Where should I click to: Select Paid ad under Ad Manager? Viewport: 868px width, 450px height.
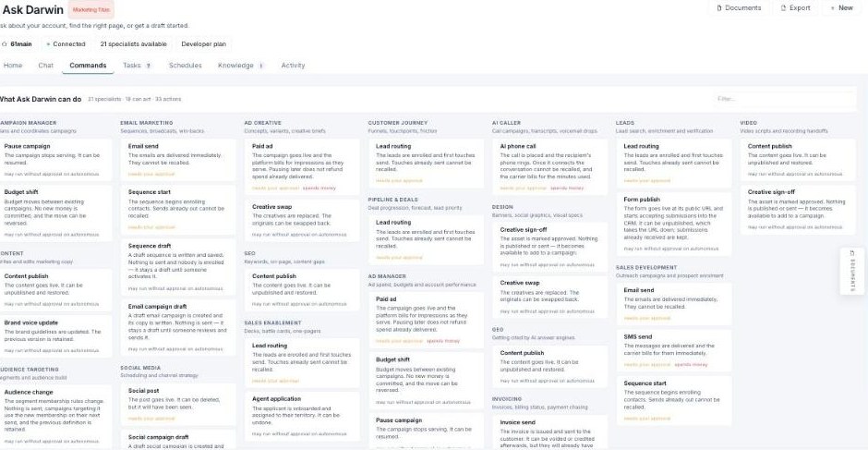coord(426,320)
